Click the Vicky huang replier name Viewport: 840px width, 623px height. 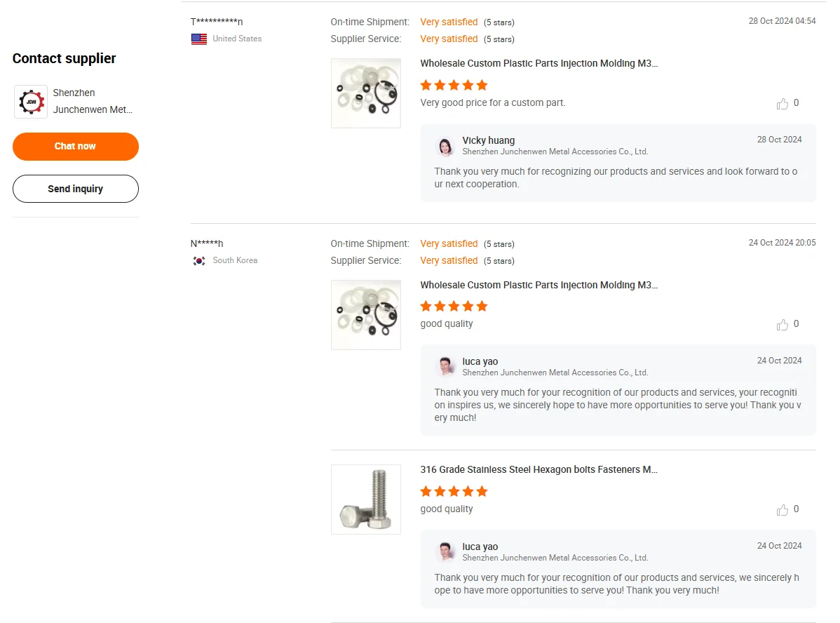coord(488,140)
